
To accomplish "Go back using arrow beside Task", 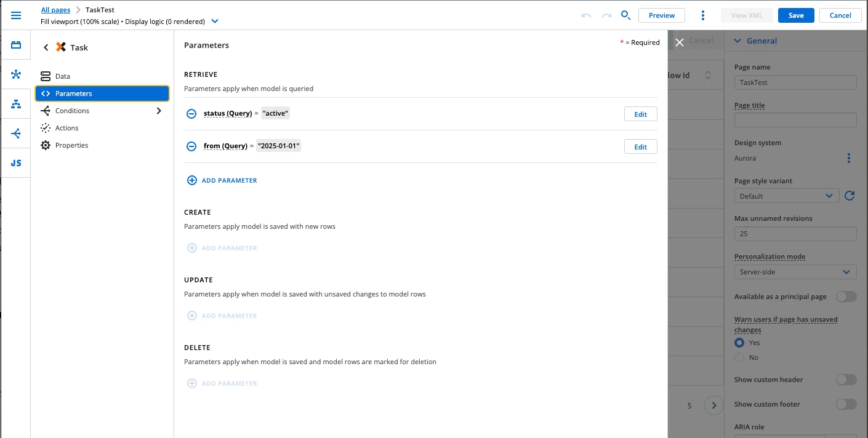I will 46,47.
